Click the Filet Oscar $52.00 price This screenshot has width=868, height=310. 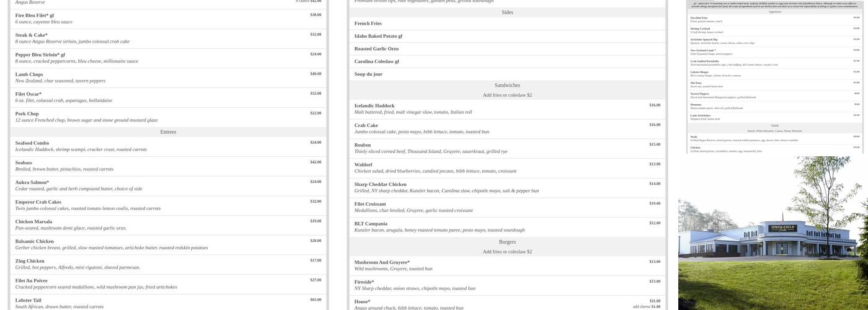click(x=316, y=94)
